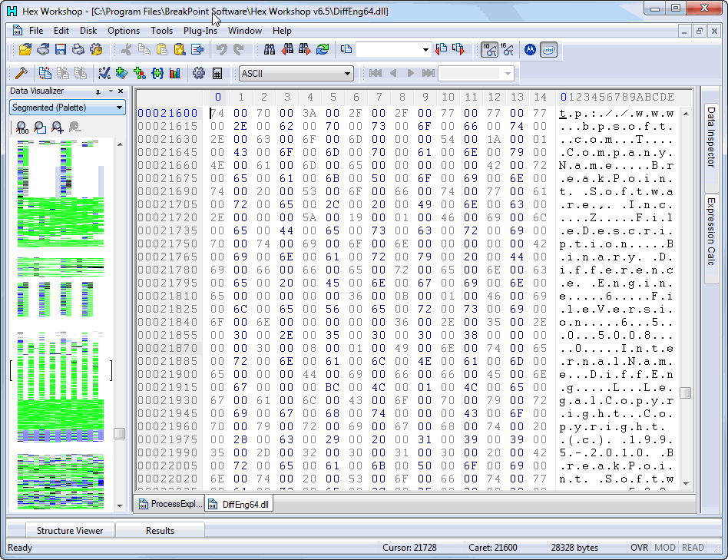Select Intel little-endian byte order
Viewport: 728px width, 560px height.
click(549, 50)
